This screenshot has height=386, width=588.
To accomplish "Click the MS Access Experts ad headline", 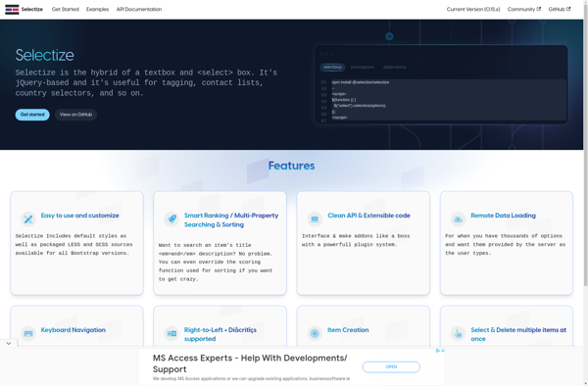I will (250, 363).
